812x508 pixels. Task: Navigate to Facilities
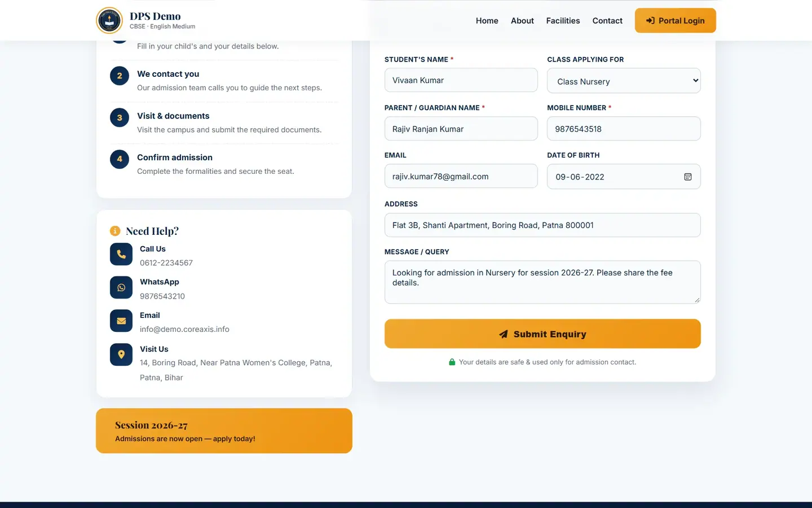563,21
